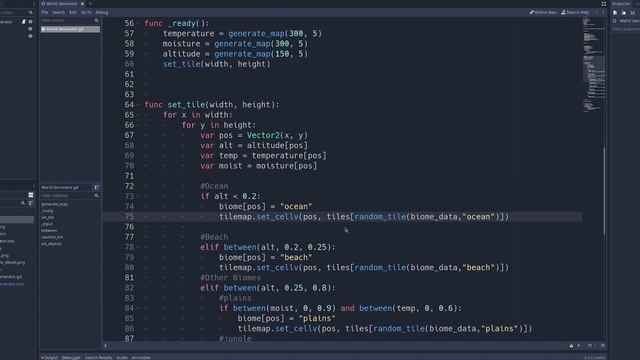
Task: Click the Filter properties field in Inspector
Action: pyautogui.click(x=625, y=29)
